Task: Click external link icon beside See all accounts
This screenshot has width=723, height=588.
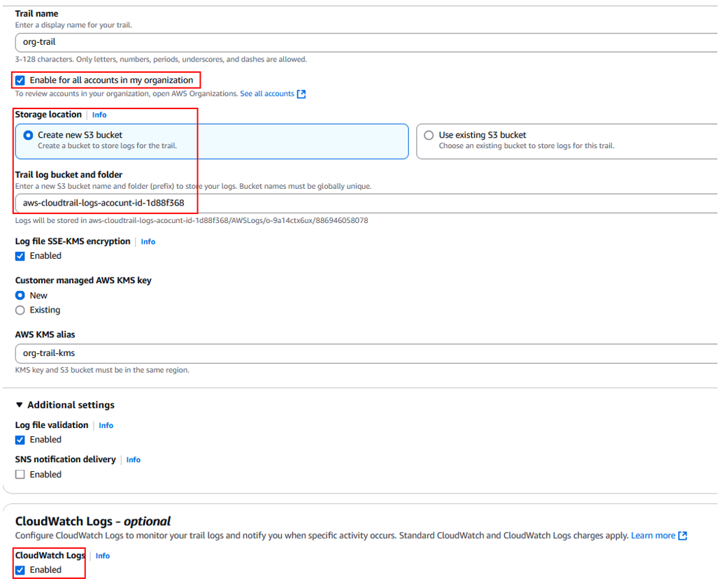Action: click(301, 94)
